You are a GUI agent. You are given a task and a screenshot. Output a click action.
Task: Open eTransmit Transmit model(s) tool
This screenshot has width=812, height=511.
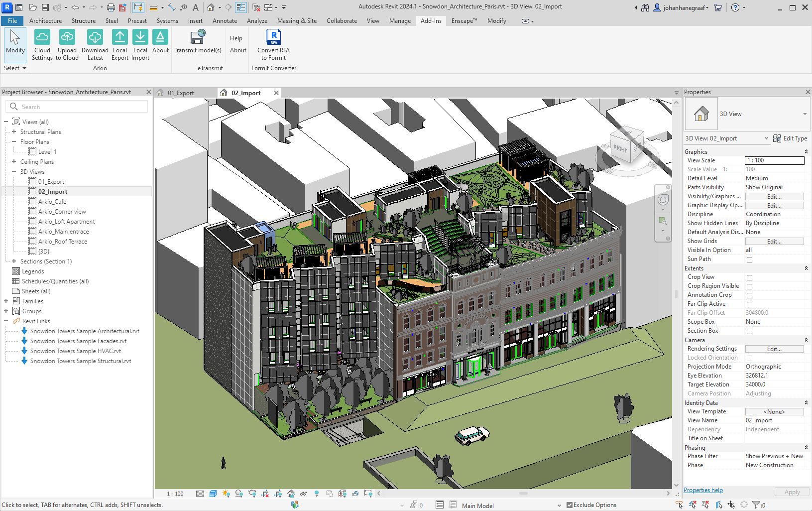[198, 41]
